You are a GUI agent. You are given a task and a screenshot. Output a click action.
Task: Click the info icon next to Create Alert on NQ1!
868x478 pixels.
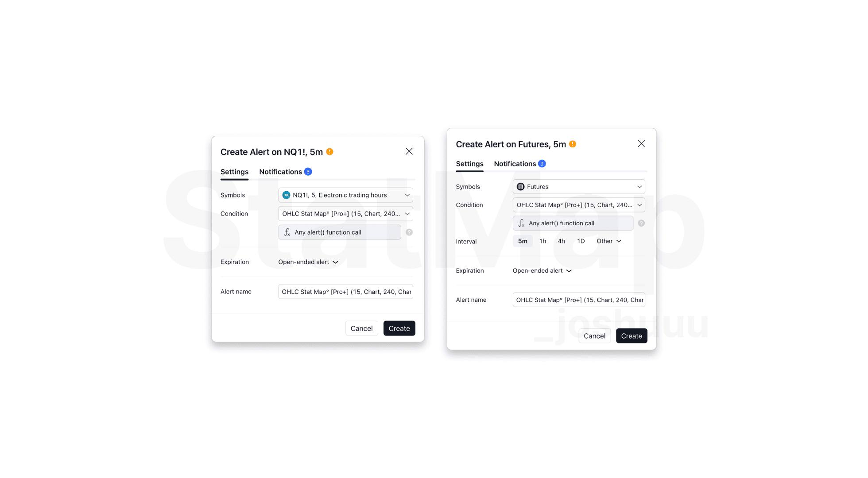(329, 152)
